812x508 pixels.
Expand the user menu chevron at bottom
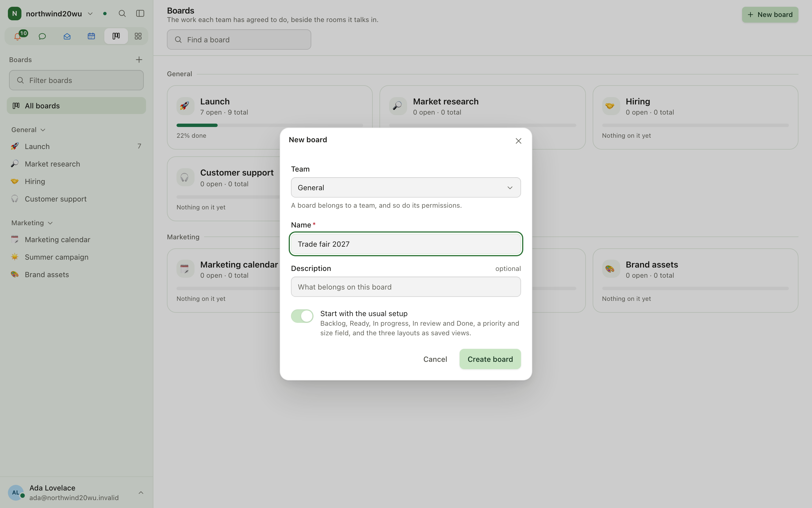tap(141, 492)
